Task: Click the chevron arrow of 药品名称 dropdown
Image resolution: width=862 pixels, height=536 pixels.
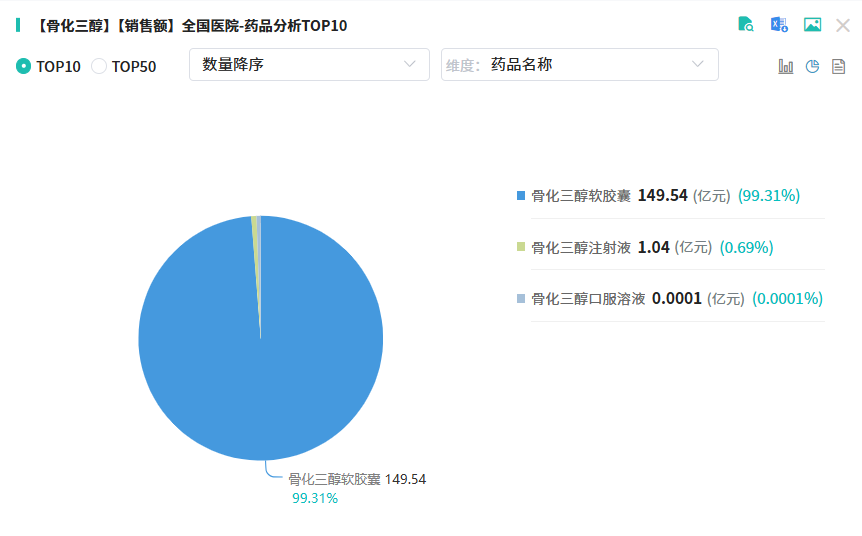Action: click(x=698, y=64)
